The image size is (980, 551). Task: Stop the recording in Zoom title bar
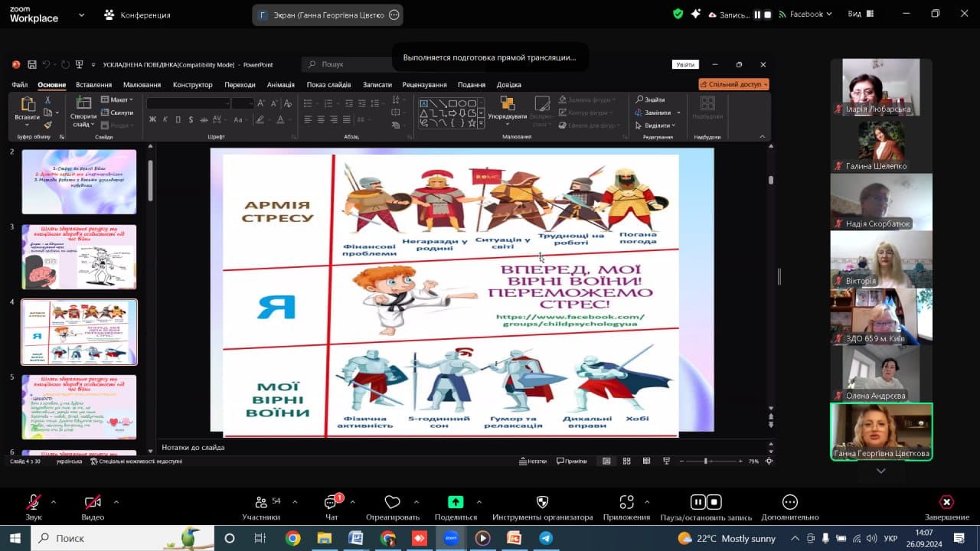pos(768,15)
